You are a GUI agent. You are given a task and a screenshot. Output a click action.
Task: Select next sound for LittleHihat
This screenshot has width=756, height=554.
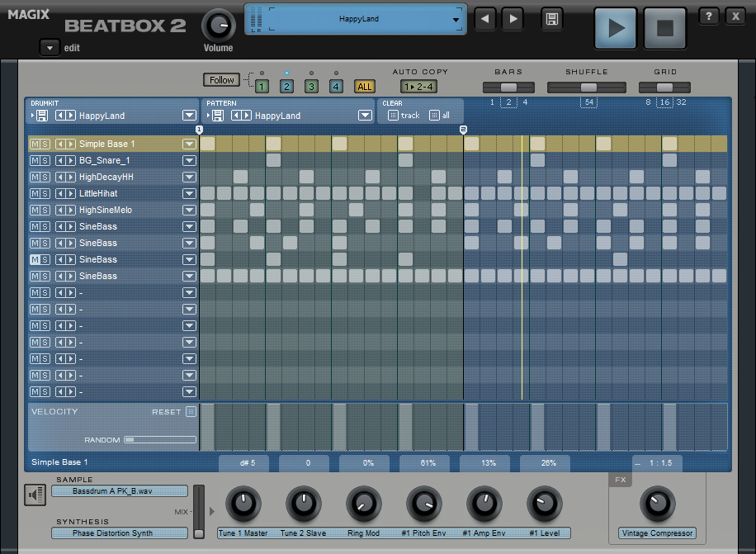(70, 194)
